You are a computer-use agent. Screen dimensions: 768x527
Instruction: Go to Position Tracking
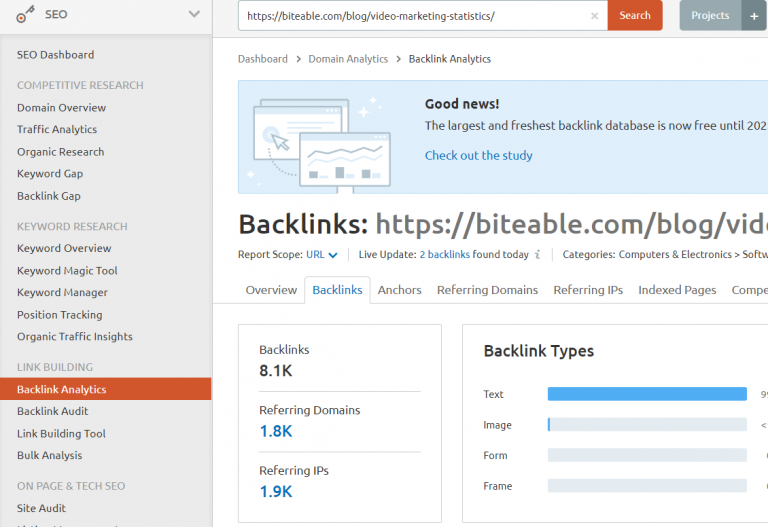click(x=60, y=315)
